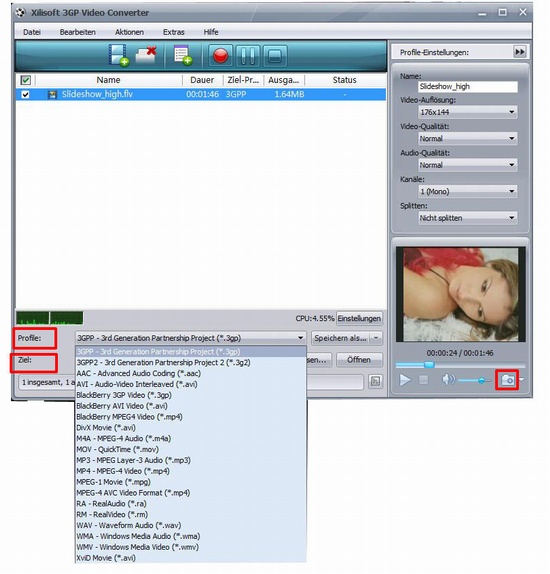
Task: Select M4A - MPEG-4 Audio profile
Action: point(190,439)
